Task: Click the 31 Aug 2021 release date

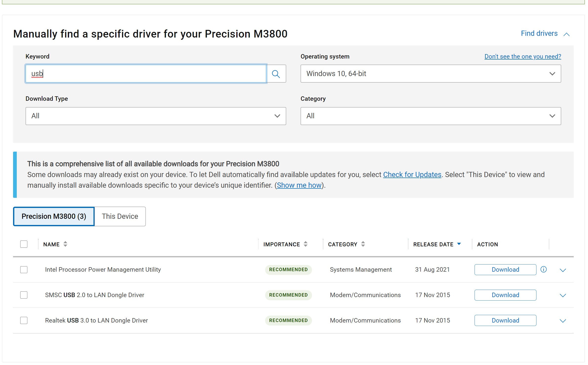Action: (432, 270)
